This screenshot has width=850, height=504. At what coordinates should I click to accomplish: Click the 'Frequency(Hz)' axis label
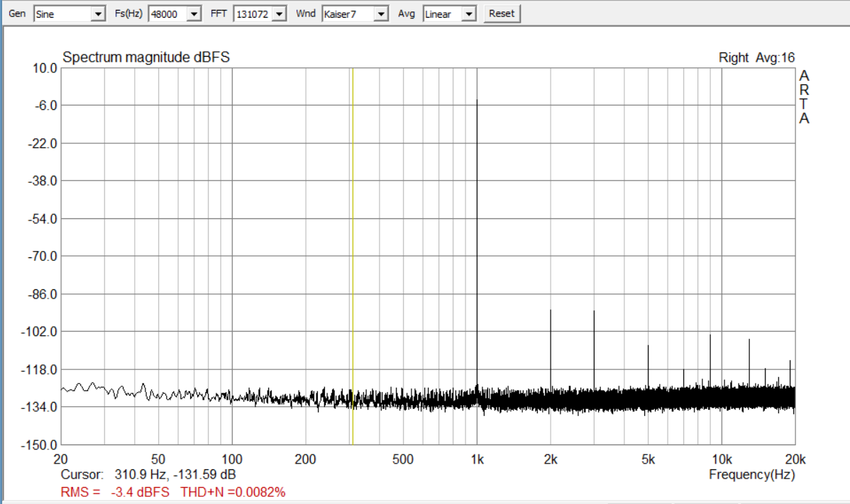(752, 475)
